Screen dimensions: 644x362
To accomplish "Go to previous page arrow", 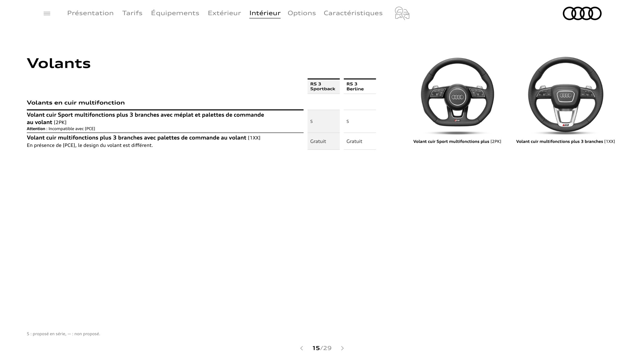I will coord(301,348).
